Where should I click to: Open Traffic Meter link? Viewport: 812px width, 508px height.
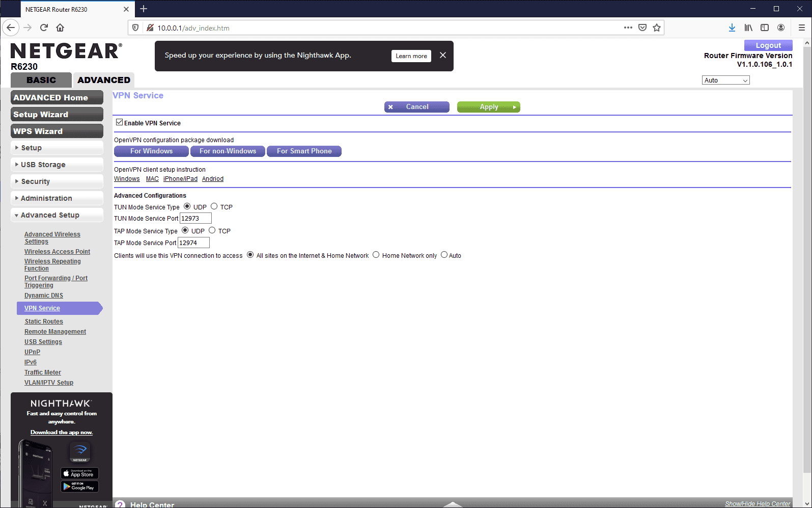(43, 372)
